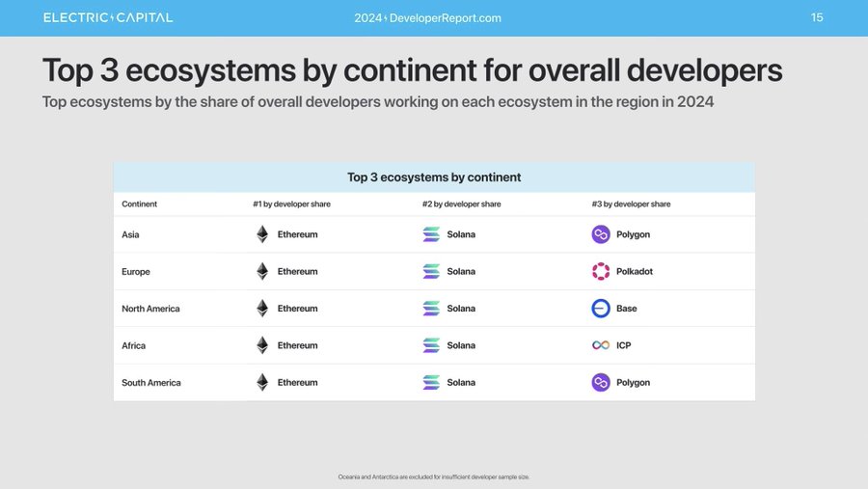
Task: Click the Ethereum logo in the Asia row
Action: coord(262,234)
